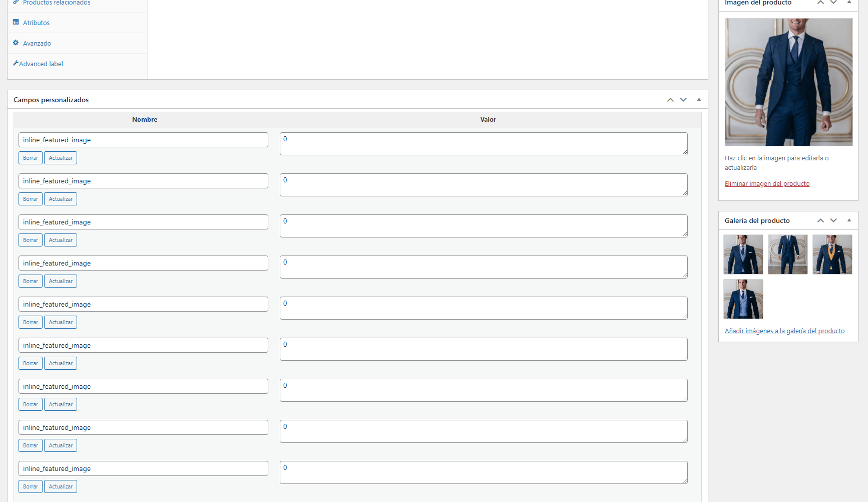
Task: Click Actualizar in the last visible custom field row
Action: (x=61, y=486)
